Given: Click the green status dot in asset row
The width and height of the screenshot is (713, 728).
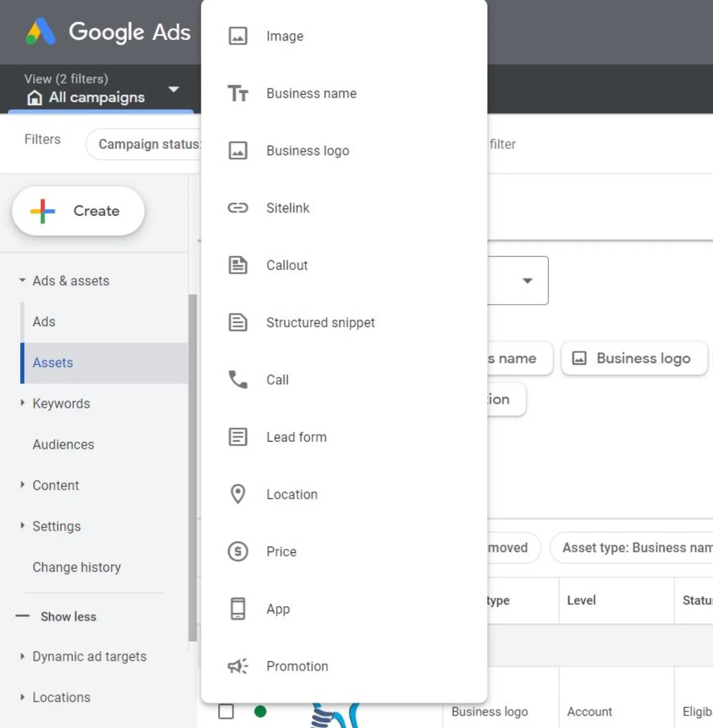Looking at the screenshot, I should 260,712.
